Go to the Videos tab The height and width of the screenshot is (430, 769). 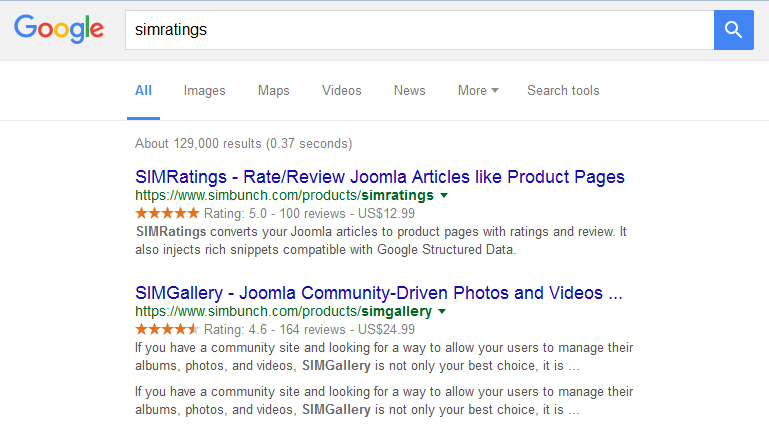click(x=342, y=91)
